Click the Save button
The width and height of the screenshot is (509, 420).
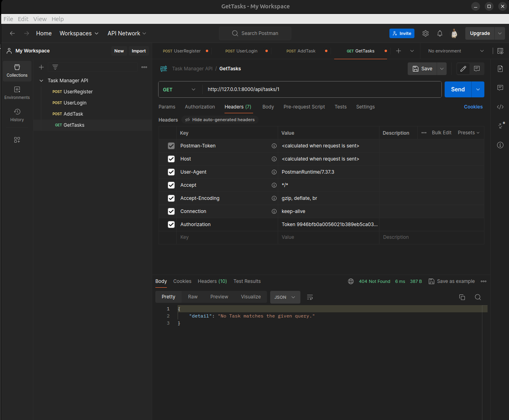coord(422,69)
